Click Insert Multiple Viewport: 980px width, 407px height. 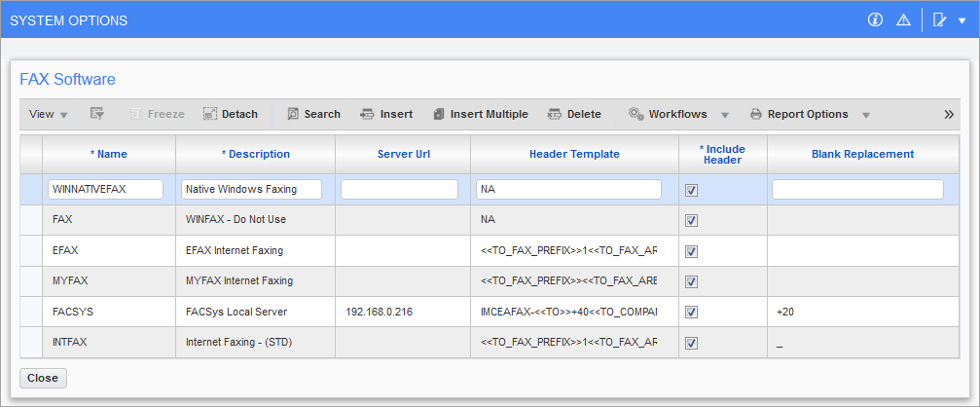(x=480, y=114)
